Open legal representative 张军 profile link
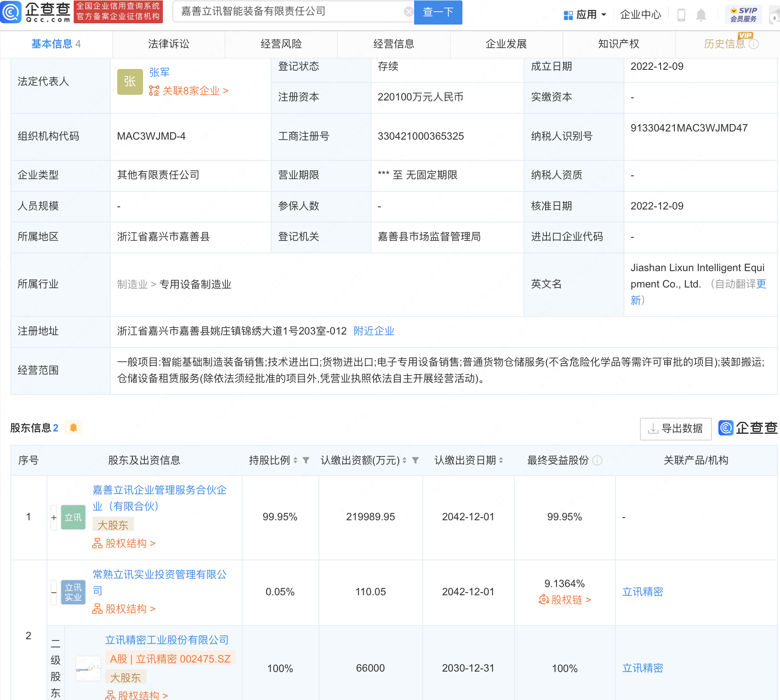The image size is (780, 700). pyautogui.click(x=159, y=72)
